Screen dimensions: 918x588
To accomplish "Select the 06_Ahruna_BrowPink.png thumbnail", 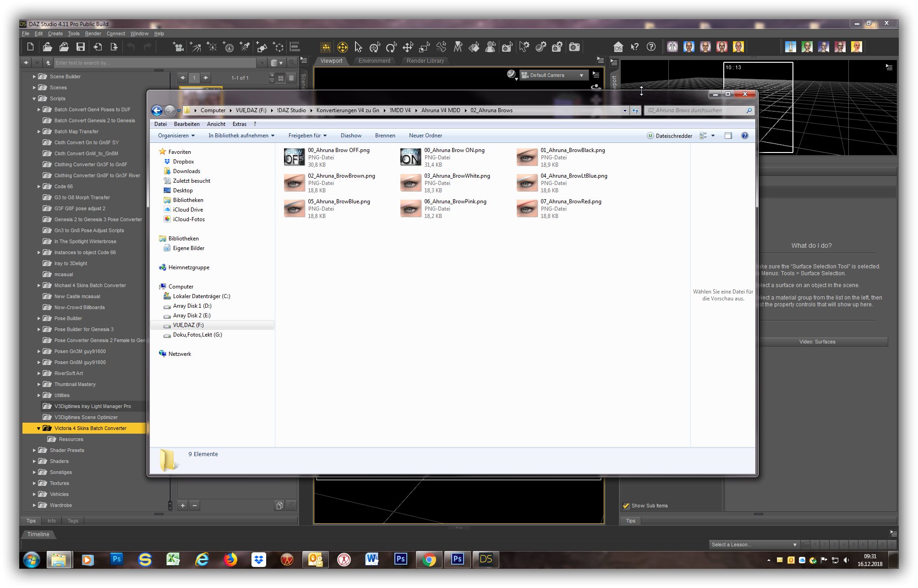I will [410, 209].
